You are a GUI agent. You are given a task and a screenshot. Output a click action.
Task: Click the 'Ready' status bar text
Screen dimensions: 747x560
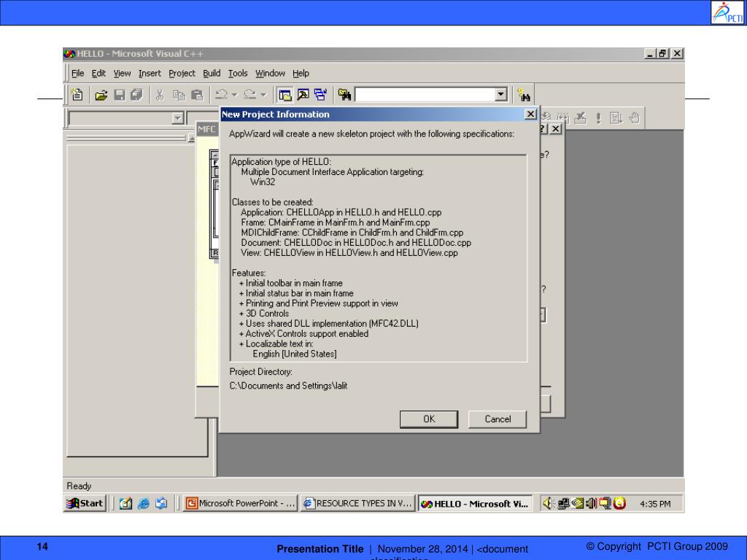pyautogui.click(x=79, y=486)
